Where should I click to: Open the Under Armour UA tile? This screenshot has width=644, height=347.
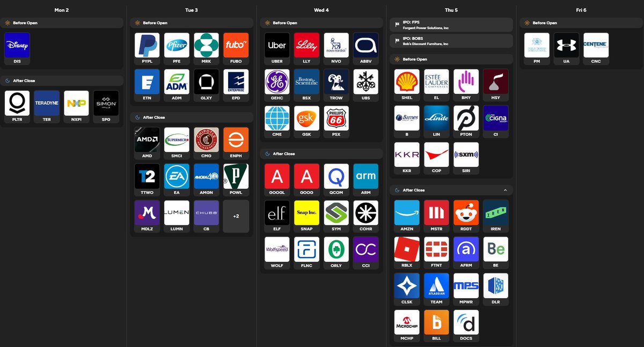tap(567, 48)
